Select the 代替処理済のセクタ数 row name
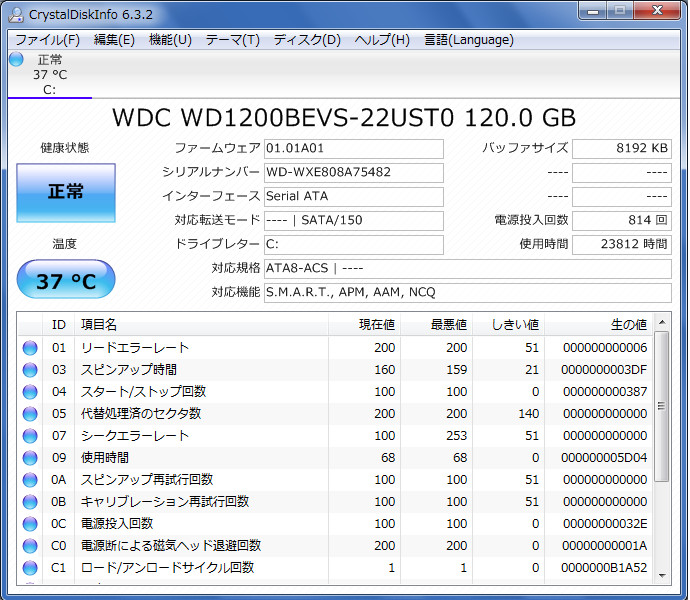The width and height of the screenshot is (690, 600). click(x=141, y=414)
